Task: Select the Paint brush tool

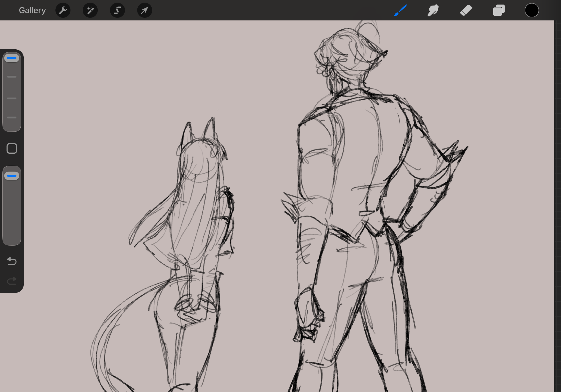Action: (400, 10)
